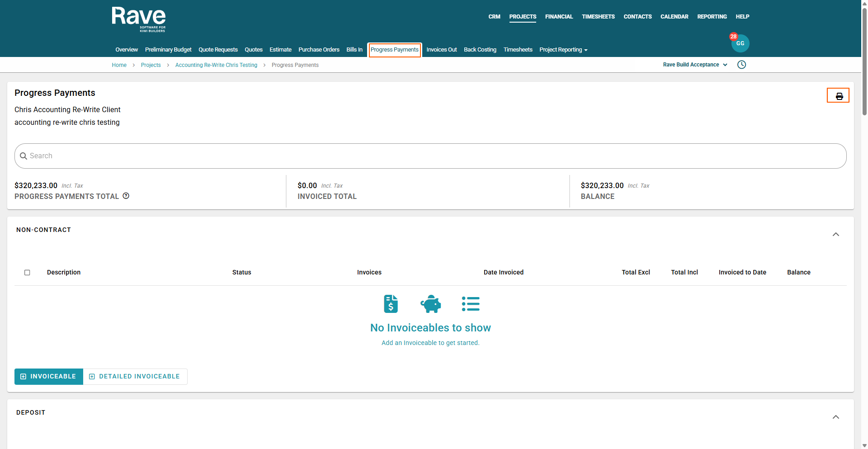
Task: Open the Reporting menu
Action: tap(712, 17)
